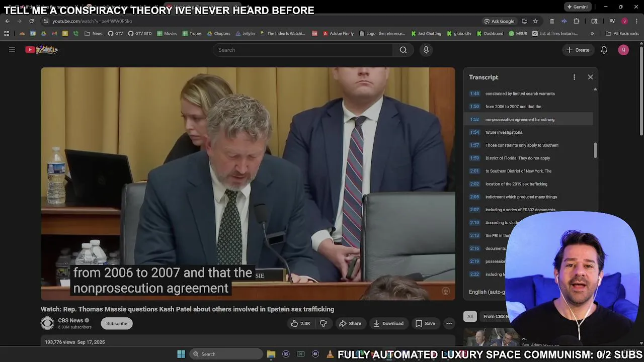Select highlighted 'nonprosecution agreement hamstrung' line
This screenshot has width=644, height=362.
[528, 119]
